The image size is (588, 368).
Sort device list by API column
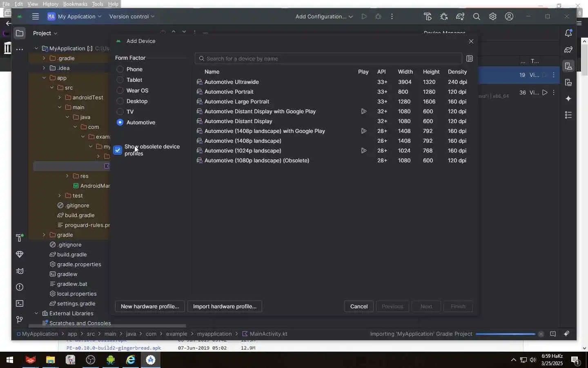click(x=381, y=72)
